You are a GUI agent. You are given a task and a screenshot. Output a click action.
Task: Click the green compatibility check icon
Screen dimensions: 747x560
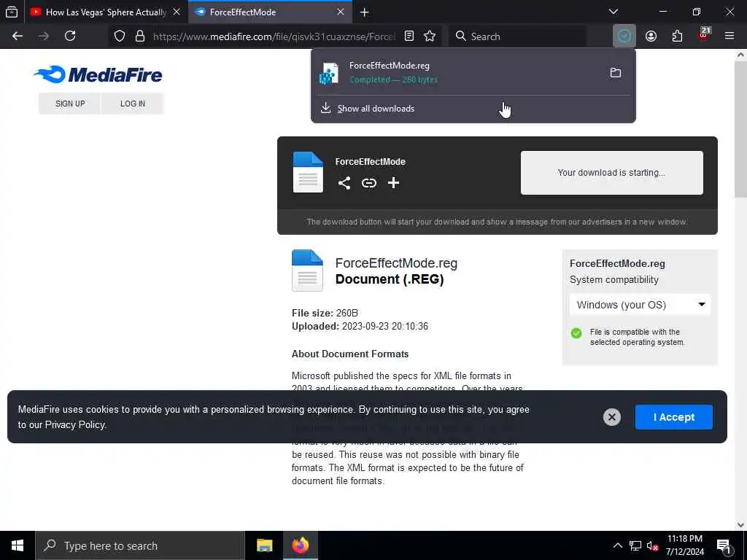coord(576,332)
